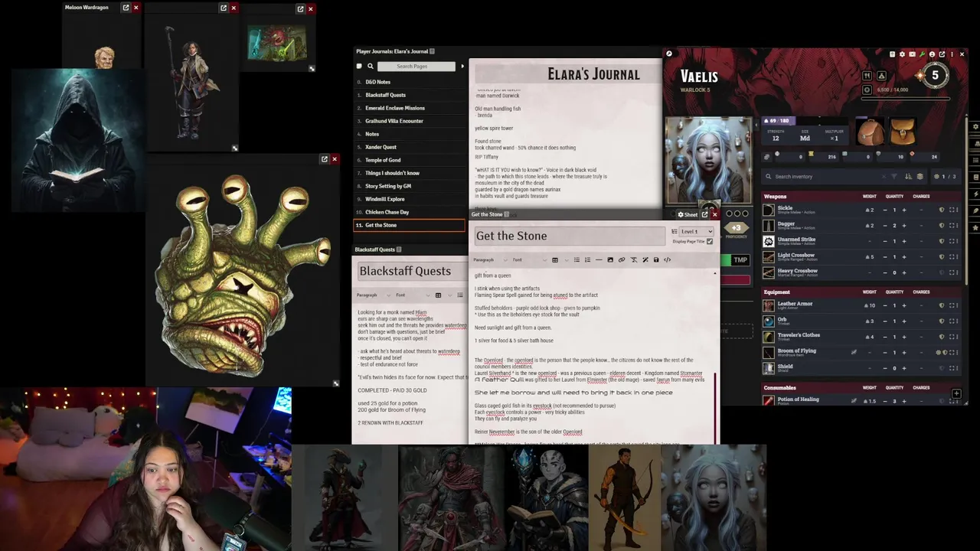Pop out the beholder image window
The image size is (980, 551).
coord(325,159)
